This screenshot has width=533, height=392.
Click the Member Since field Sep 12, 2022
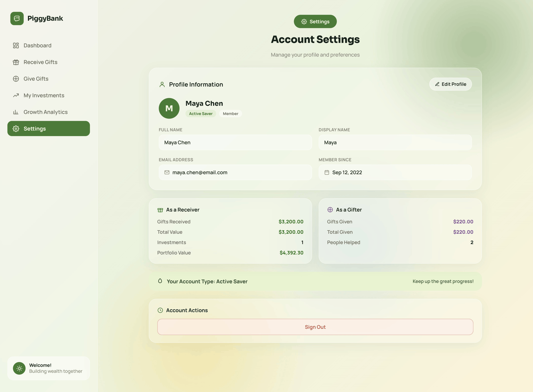(395, 172)
